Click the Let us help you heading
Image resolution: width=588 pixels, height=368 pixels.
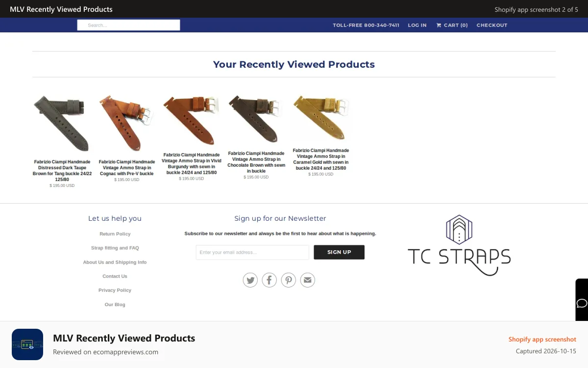pos(115,218)
